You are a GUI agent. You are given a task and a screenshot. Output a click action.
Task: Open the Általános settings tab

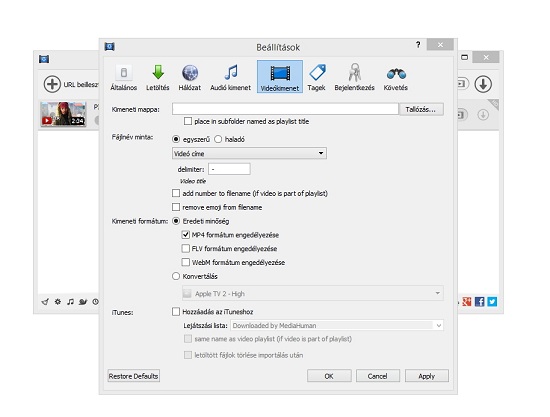123,78
